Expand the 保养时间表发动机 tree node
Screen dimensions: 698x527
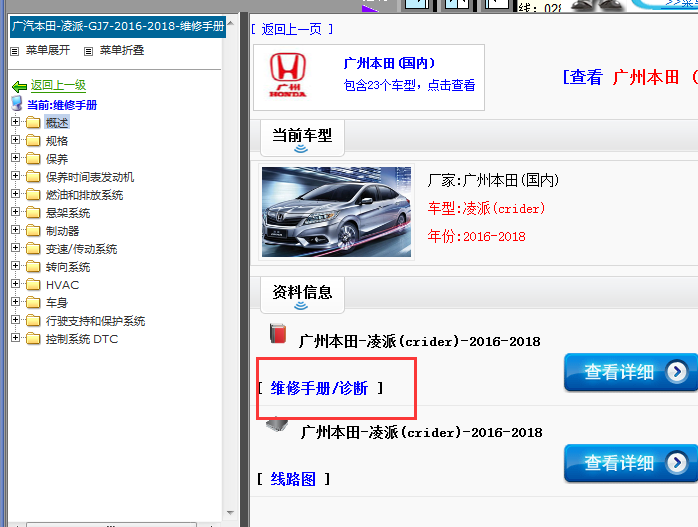[16, 176]
